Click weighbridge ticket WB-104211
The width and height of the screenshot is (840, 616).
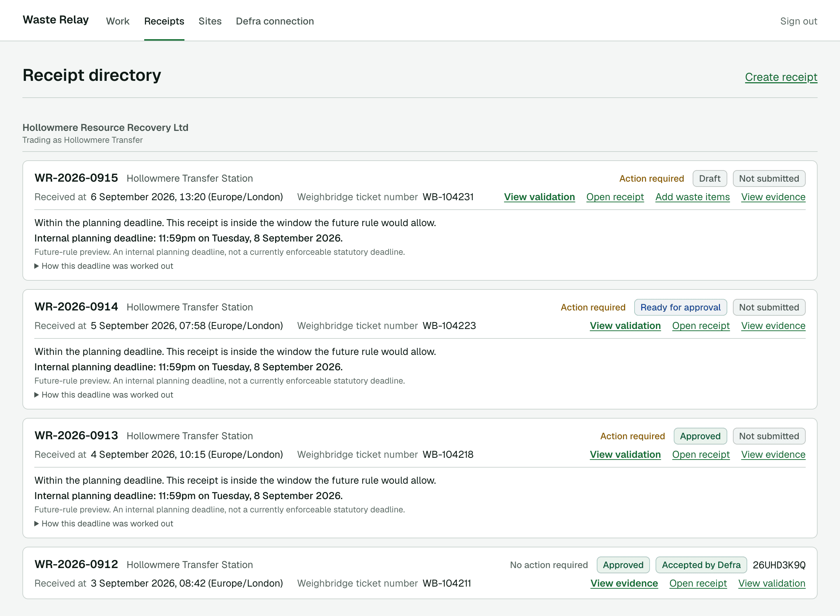tap(447, 583)
